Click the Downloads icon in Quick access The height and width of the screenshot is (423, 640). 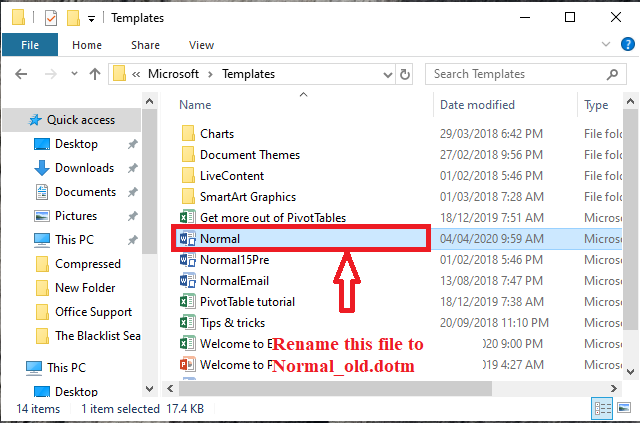coord(42,168)
